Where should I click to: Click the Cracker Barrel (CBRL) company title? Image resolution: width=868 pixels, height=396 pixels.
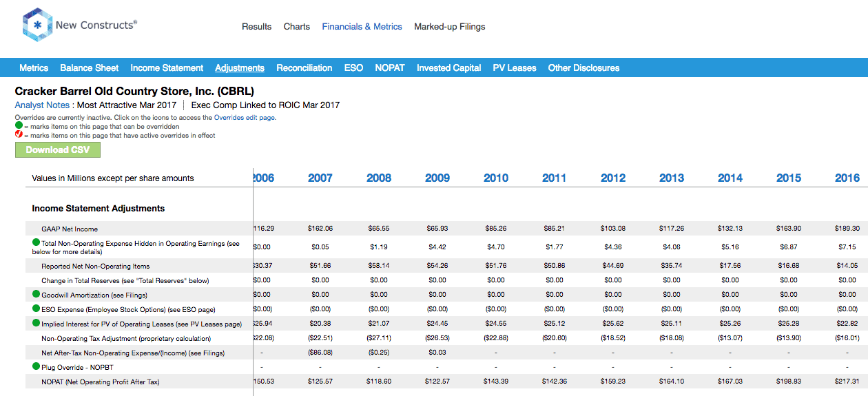coord(134,91)
